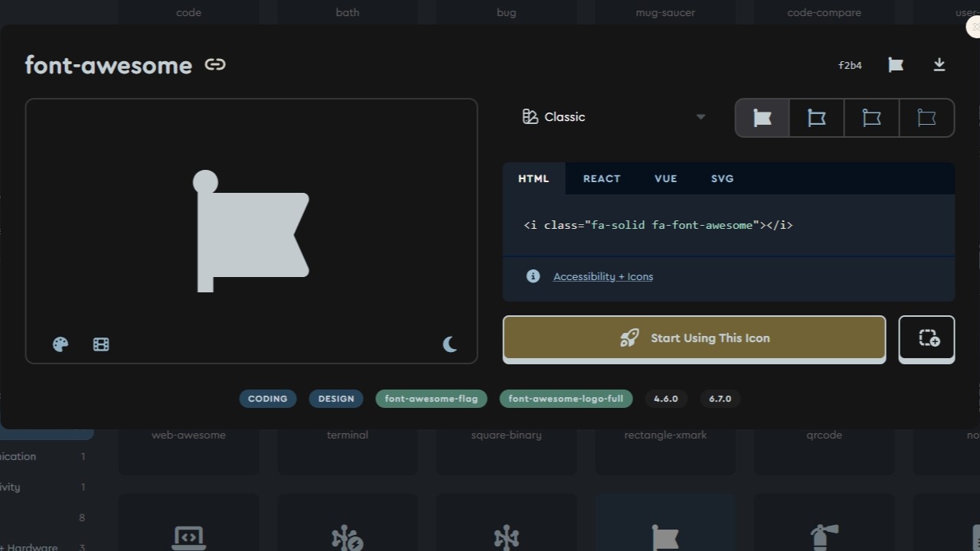The height and width of the screenshot is (551, 980).
Task: Click the large flag icon preview
Action: pyautogui.click(x=250, y=231)
